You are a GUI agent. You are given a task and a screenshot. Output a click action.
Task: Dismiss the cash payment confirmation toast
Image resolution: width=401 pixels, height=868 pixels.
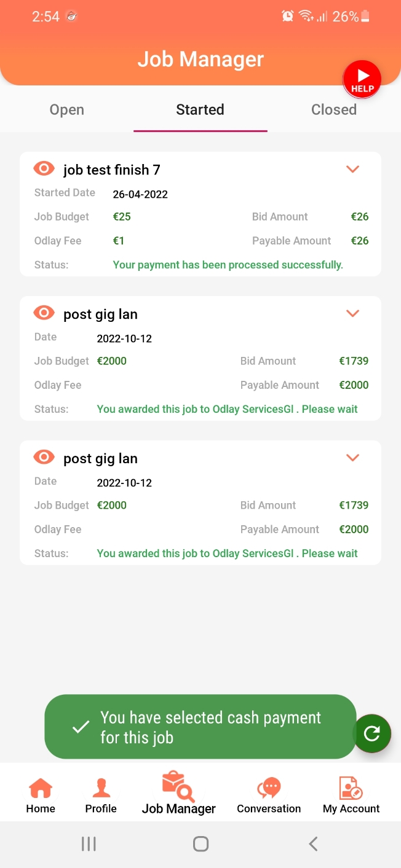point(200,727)
